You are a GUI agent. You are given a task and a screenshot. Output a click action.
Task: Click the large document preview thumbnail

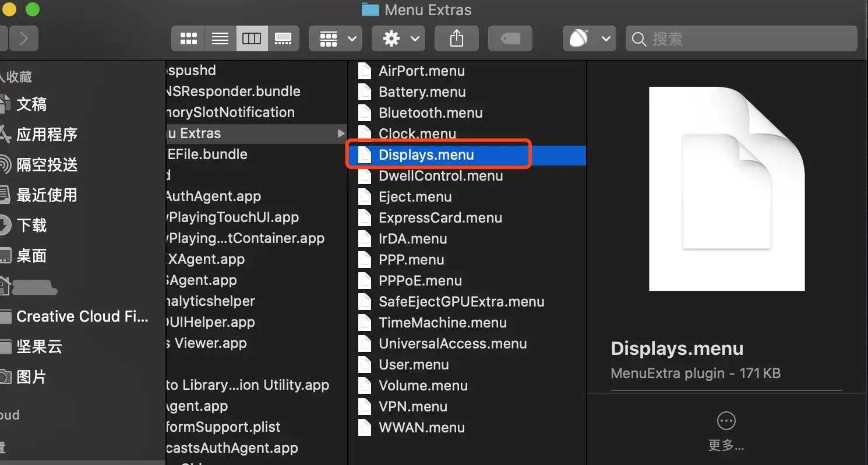click(x=727, y=189)
